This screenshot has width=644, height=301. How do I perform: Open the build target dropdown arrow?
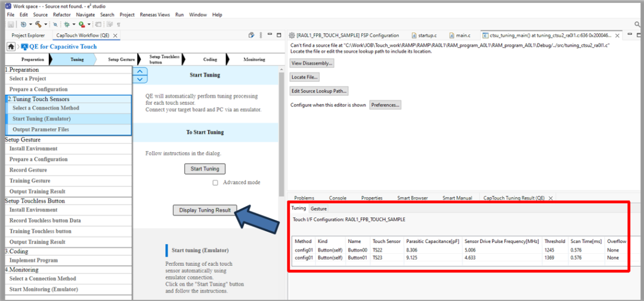pos(30,24)
